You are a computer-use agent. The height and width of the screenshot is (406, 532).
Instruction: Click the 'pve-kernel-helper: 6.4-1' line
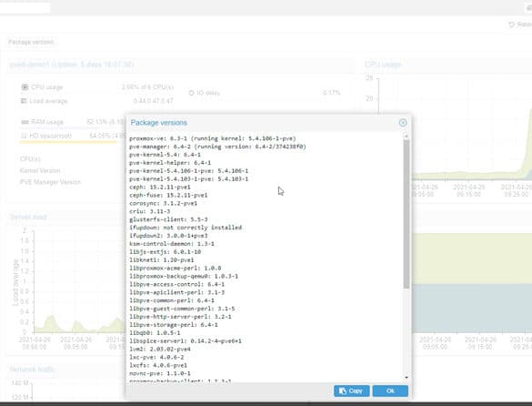tap(170, 163)
